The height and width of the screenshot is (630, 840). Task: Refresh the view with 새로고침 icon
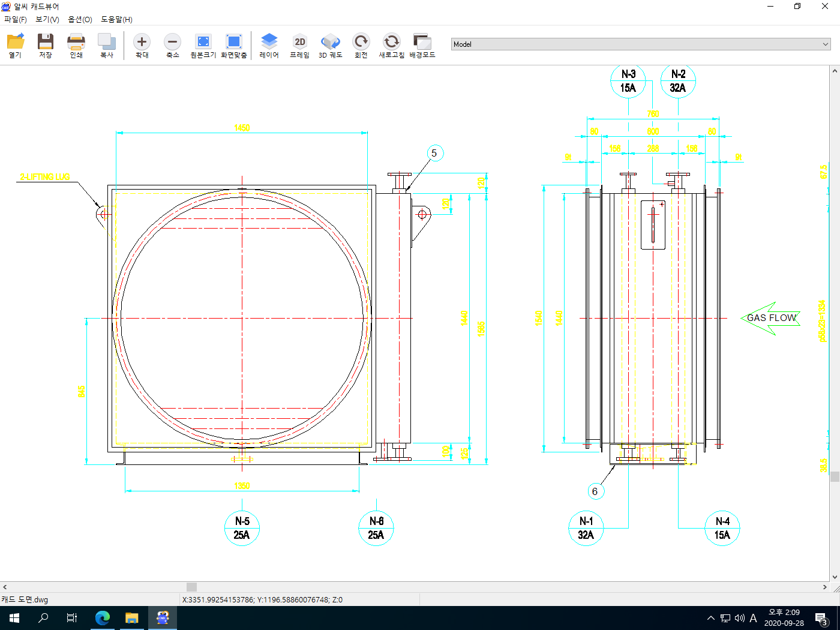pos(392,46)
